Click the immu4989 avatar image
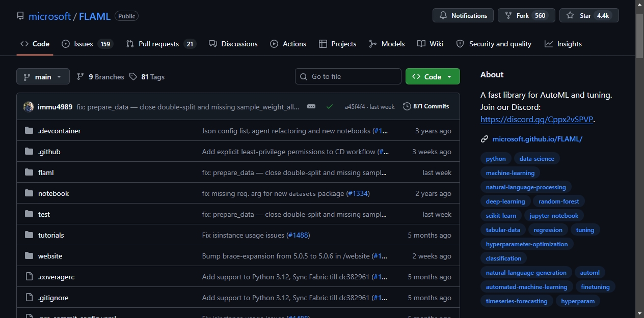This screenshot has height=318, width=644. pos(29,106)
